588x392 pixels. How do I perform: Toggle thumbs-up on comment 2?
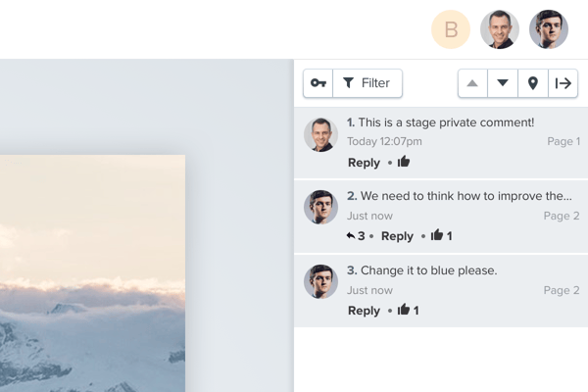pos(437,236)
